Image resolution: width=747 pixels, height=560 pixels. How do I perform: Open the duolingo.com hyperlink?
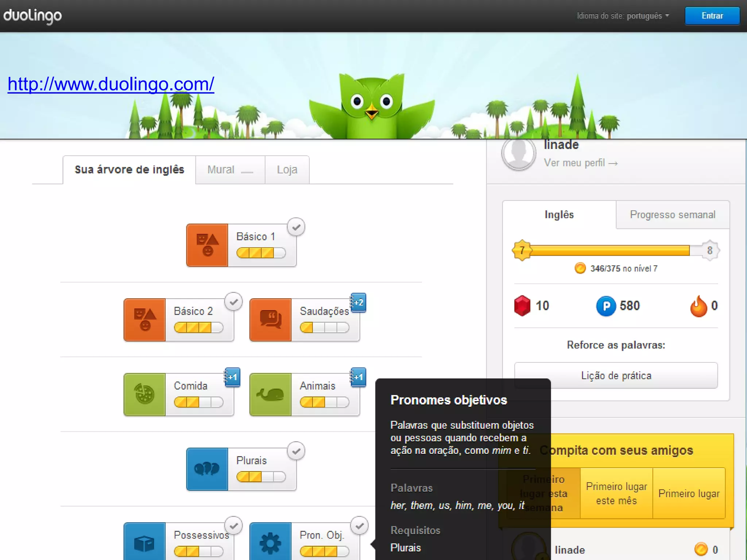(x=111, y=84)
